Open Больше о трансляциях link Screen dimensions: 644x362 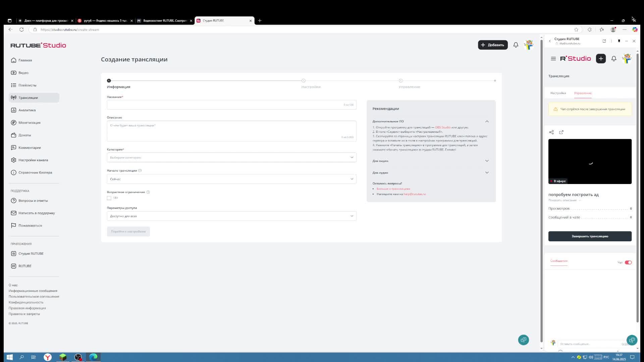(x=393, y=189)
